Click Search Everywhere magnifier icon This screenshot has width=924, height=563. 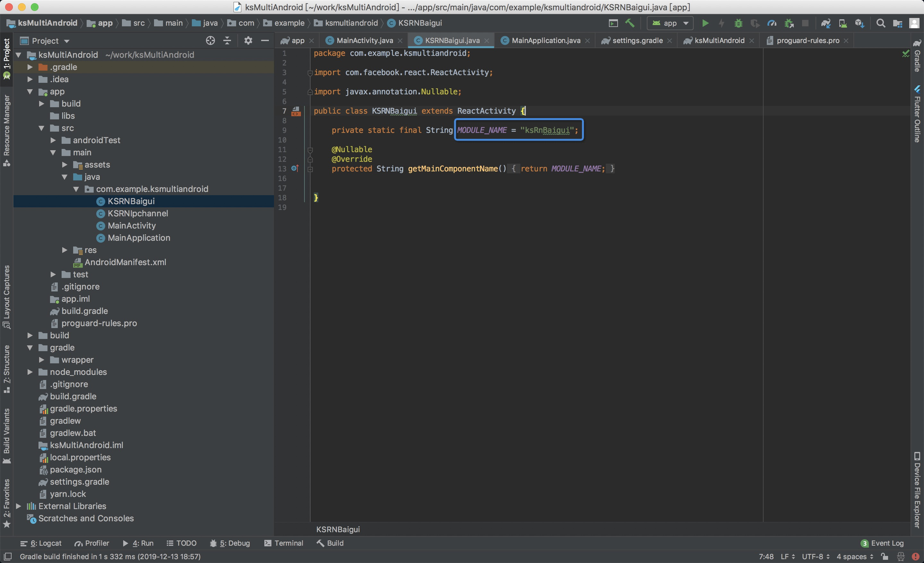pyautogui.click(x=880, y=23)
